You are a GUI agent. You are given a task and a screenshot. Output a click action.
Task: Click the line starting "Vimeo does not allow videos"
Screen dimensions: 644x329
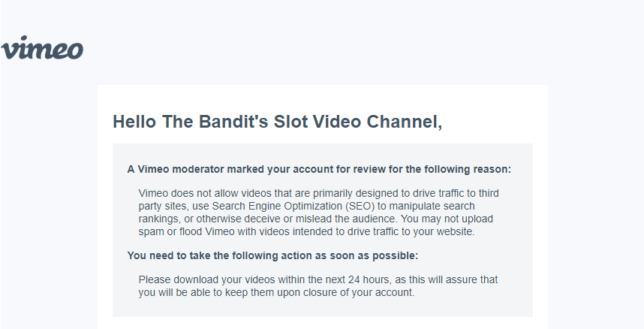point(319,193)
